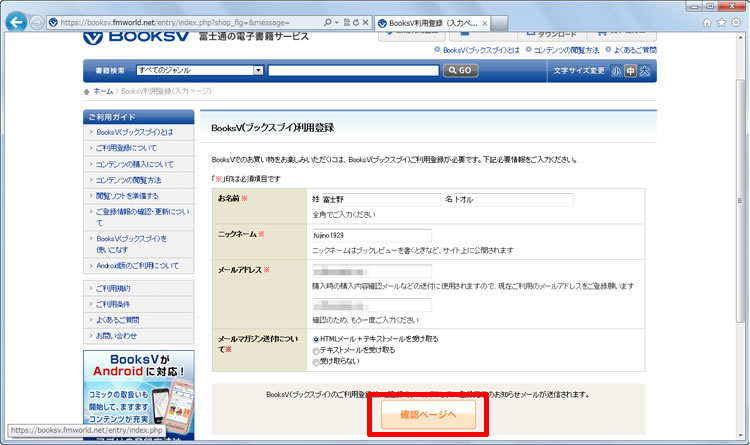Select small font size 小 icon

617,71
